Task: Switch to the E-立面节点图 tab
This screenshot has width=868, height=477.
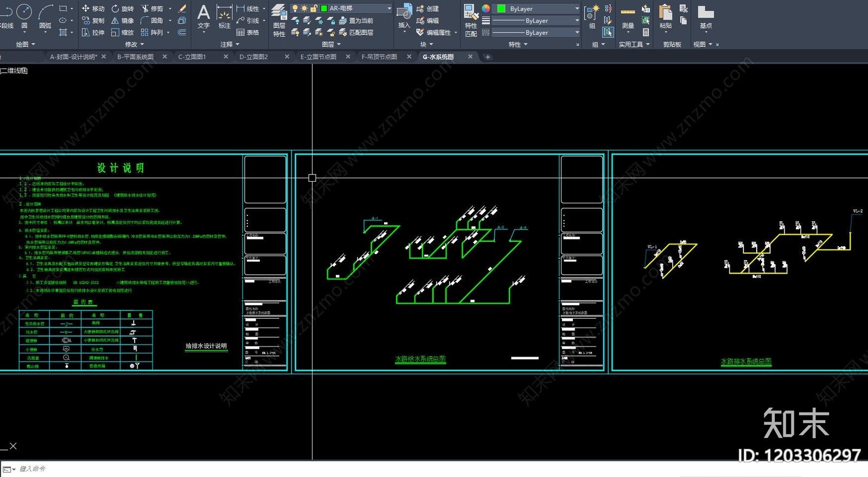Action: [318, 56]
